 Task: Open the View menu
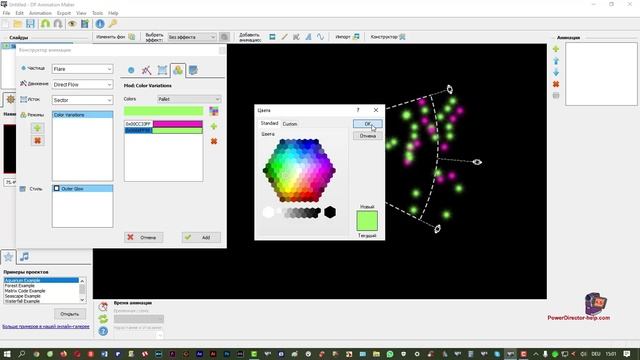pyautogui.click(x=81, y=13)
